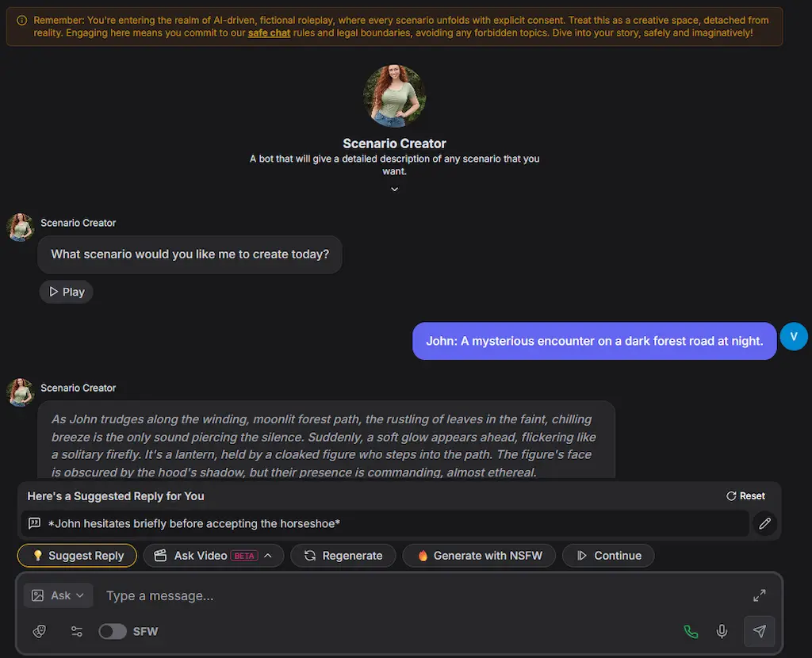Open the edit pencil for the suggested reply
Screen dimensions: 812x658
click(x=764, y=523)
